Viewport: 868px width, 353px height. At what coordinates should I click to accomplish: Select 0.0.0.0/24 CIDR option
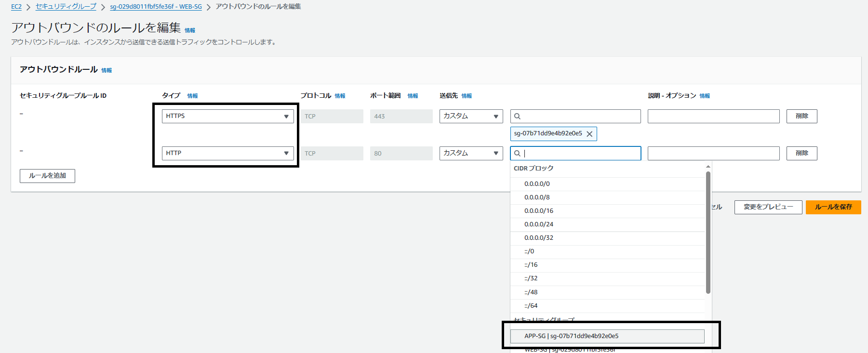(608, 224)
